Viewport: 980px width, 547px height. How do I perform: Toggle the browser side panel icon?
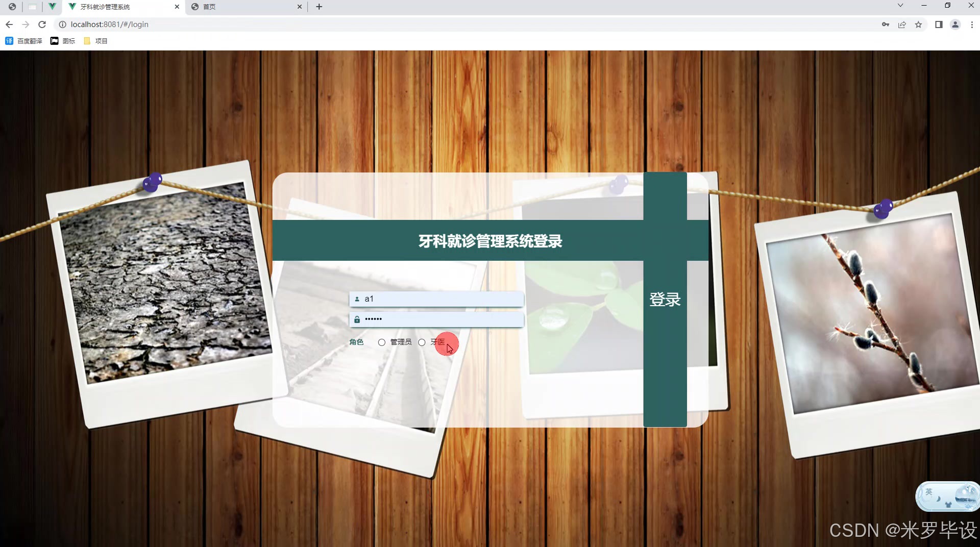939,24
